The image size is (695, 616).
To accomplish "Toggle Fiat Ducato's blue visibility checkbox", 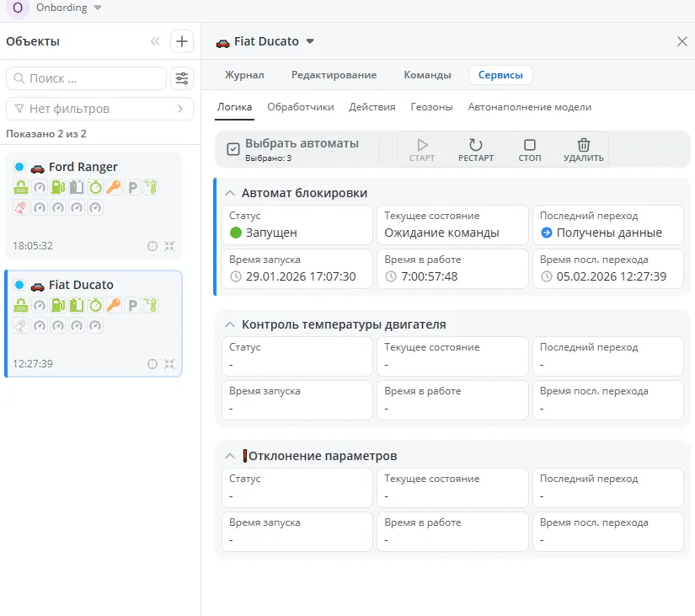I will point(19,285).
